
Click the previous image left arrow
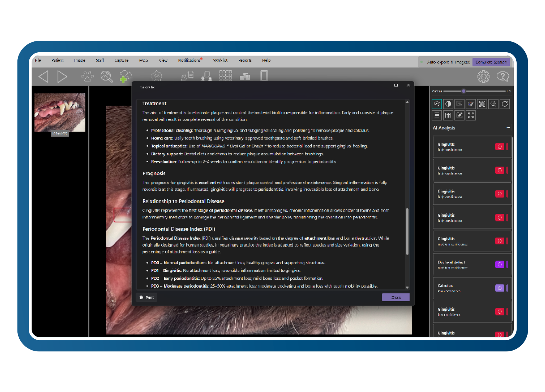[x=44, y=76]
